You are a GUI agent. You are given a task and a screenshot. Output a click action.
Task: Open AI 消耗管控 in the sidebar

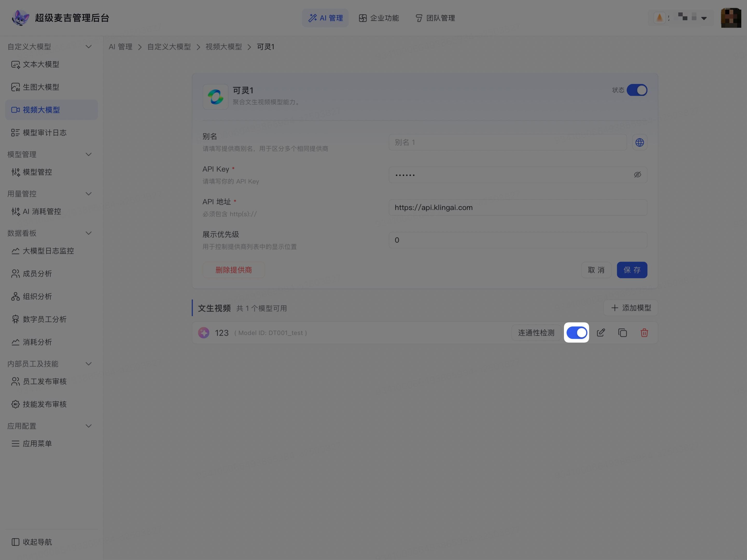pos(51,211)
